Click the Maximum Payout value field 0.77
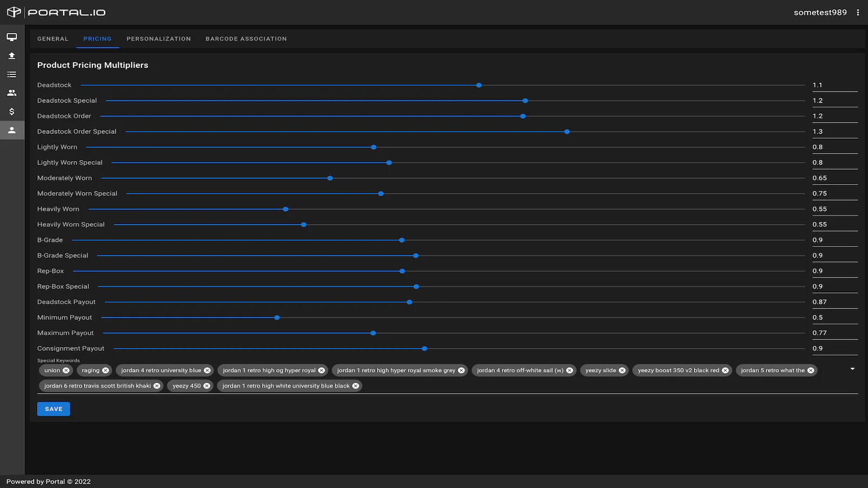868x488 pixels. tap(835, 333)
